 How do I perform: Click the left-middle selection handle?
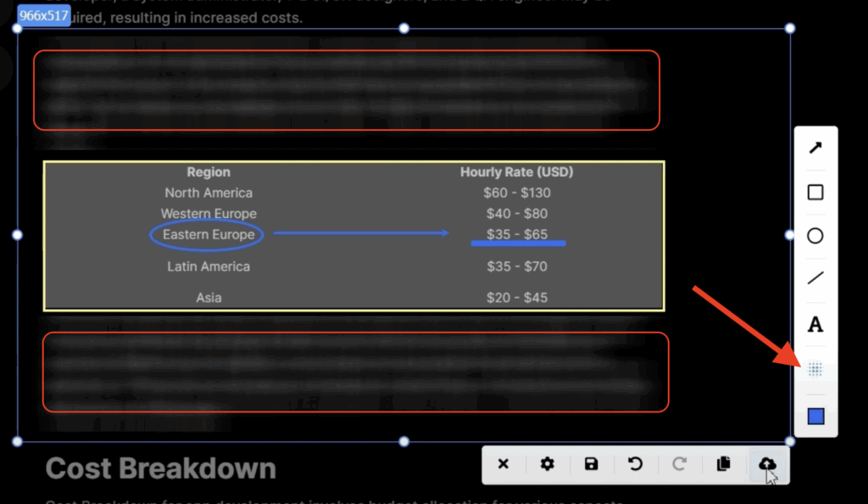[x=17, y=235]
